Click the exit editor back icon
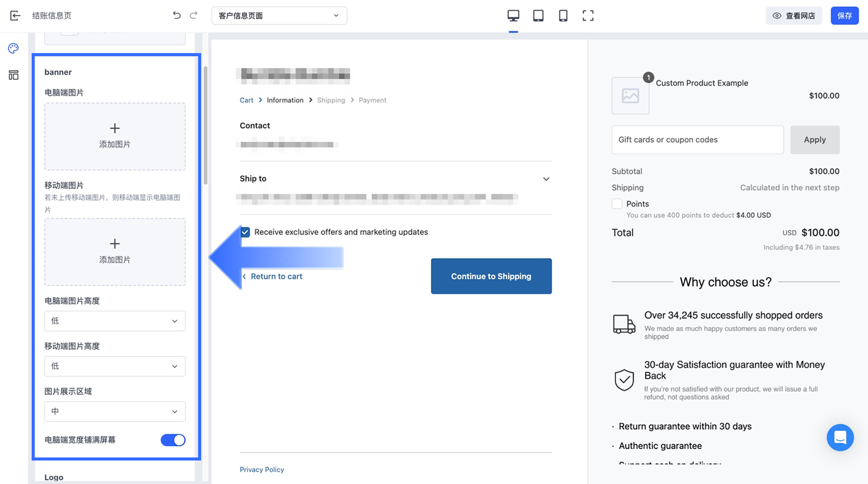Image resolution: width=868 pixels, height=484 pixels. [x=15, y=16]
